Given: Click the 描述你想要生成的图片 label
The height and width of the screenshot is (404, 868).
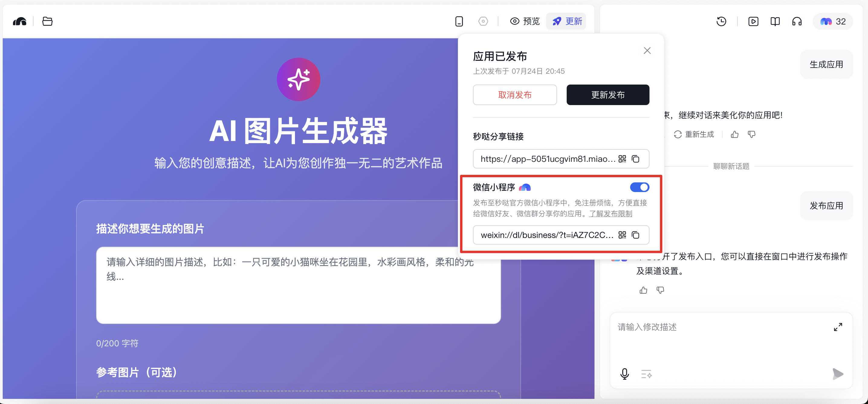Looking at the screenshot, I should [150, 229].
